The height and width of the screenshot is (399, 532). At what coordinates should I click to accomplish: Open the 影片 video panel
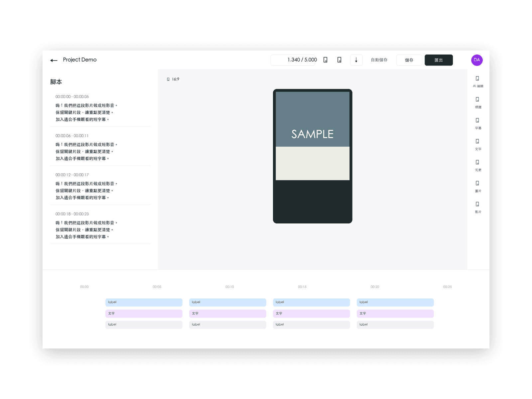[x=478, y=207]
